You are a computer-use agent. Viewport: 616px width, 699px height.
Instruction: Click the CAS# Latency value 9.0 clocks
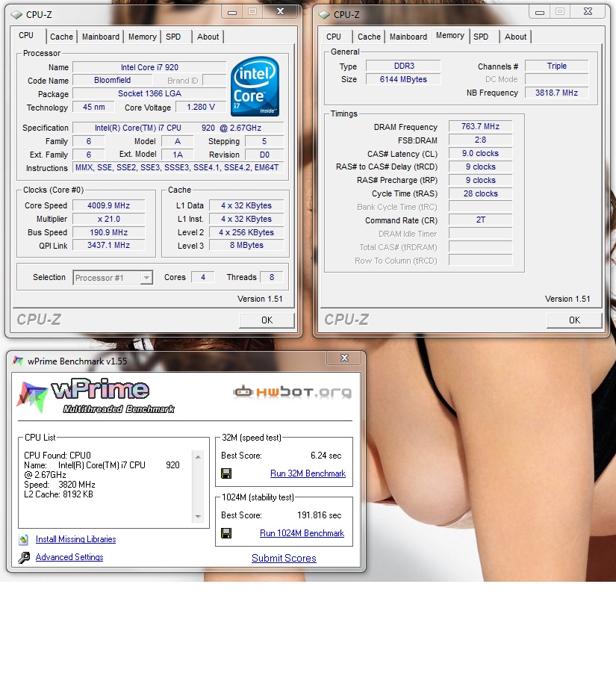tap(481, 153)
